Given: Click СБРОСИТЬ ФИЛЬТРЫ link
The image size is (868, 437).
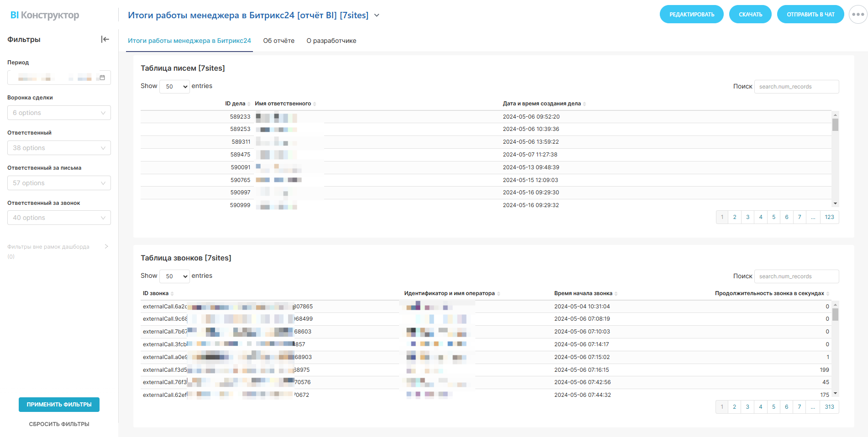Looking at the screenshot, I should [59, 424].
